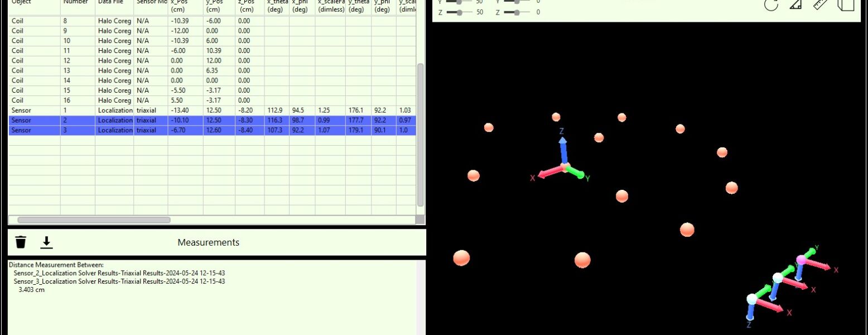868x335 pixels.
Task: Click the table's horizontal scrollbar thumb
Action: [94, 220]
